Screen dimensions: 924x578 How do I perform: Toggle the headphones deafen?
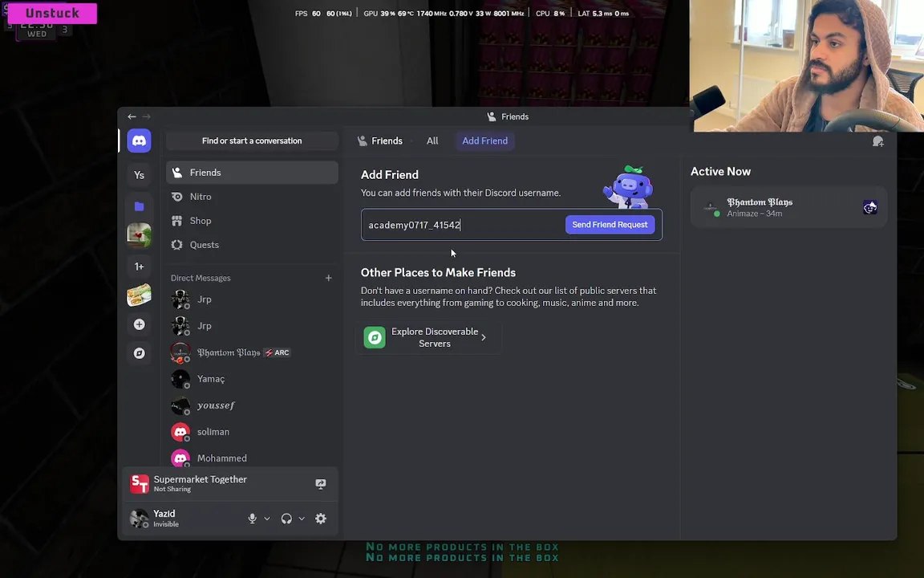point(286,519)
